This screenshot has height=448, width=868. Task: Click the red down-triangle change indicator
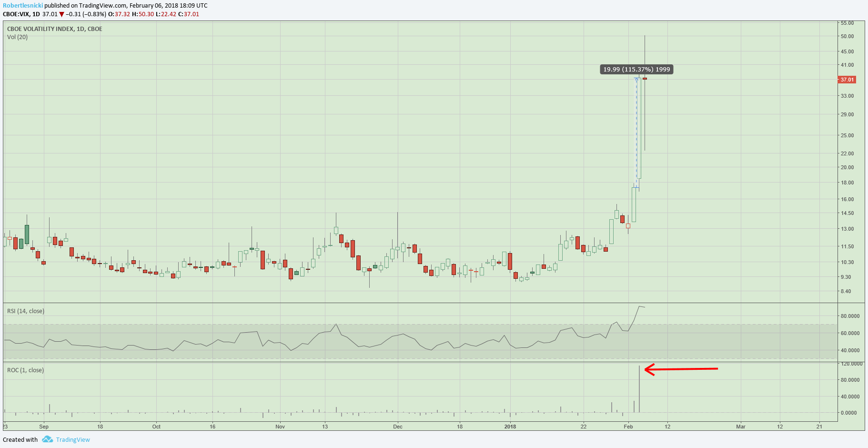(61, 14)
